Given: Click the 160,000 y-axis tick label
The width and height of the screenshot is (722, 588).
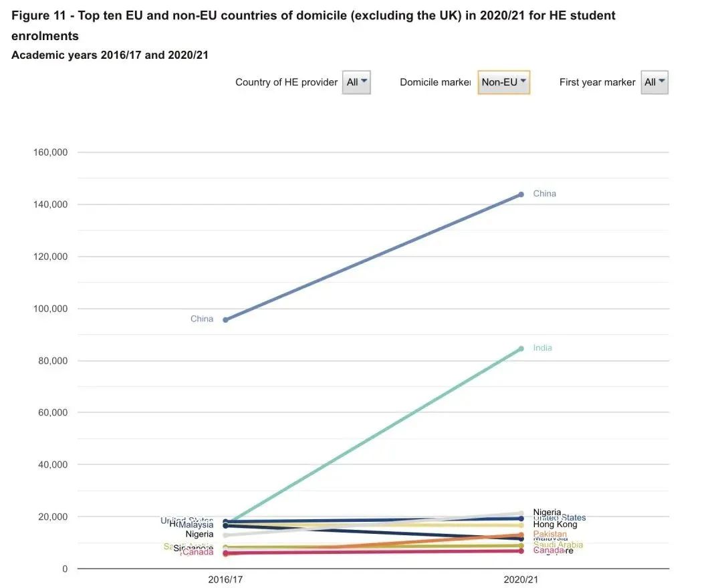Looking at the screenshot, I should click(x=50, y=152).
